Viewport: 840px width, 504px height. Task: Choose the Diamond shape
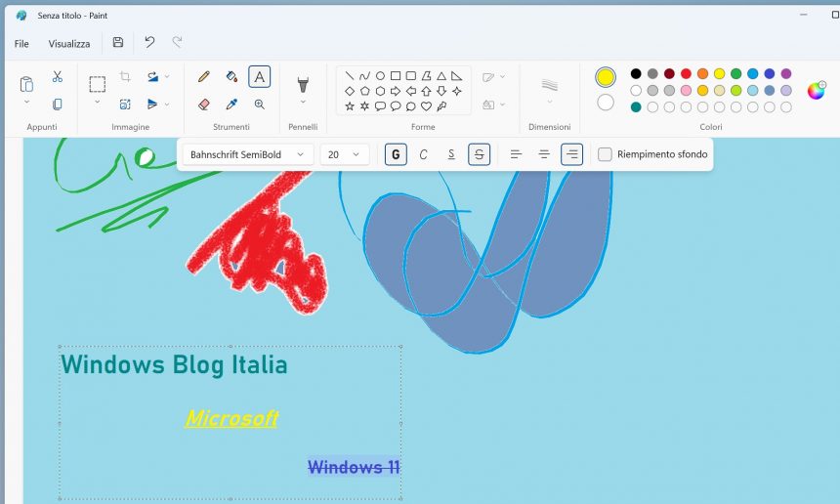coord(350,91)
